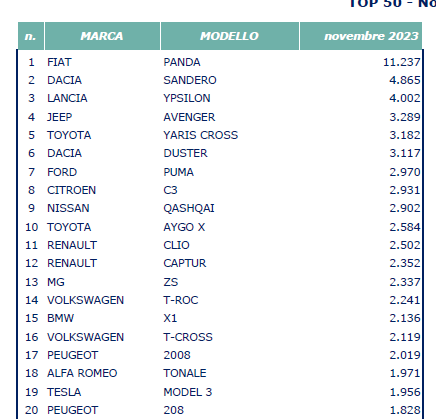This screenshot has width=436, height=419.
Task: Click the T-ROC model cell
Action: click(x=181, y=300)
